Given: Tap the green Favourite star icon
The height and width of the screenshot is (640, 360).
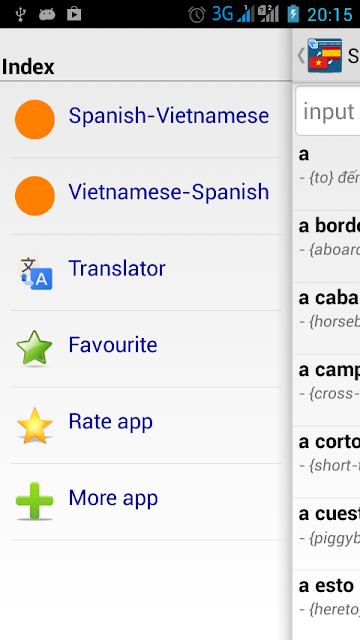Looking at the screenshot, I should (x=35, y=348).
